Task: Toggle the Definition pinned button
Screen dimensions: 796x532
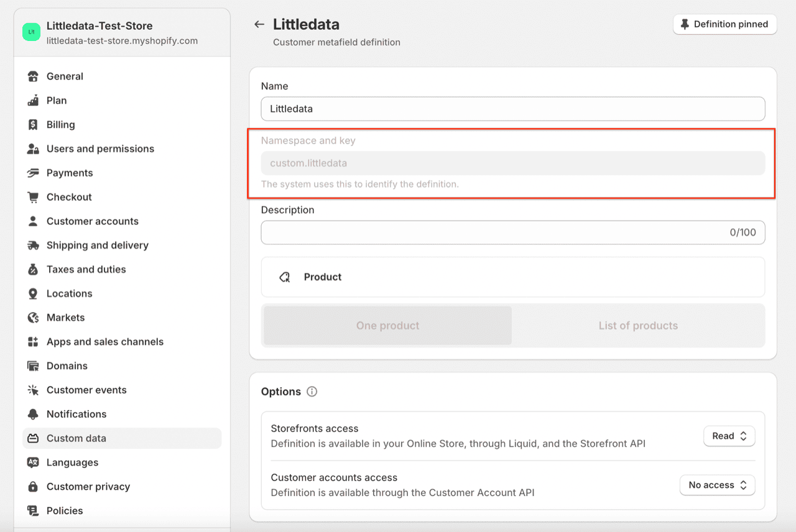Action: [725, 24]
